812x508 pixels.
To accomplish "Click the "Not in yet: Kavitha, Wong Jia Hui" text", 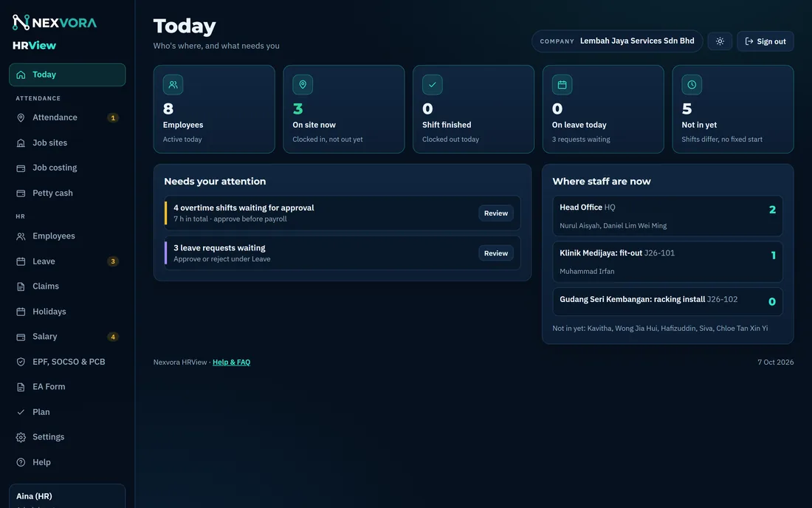I will 660,329.
